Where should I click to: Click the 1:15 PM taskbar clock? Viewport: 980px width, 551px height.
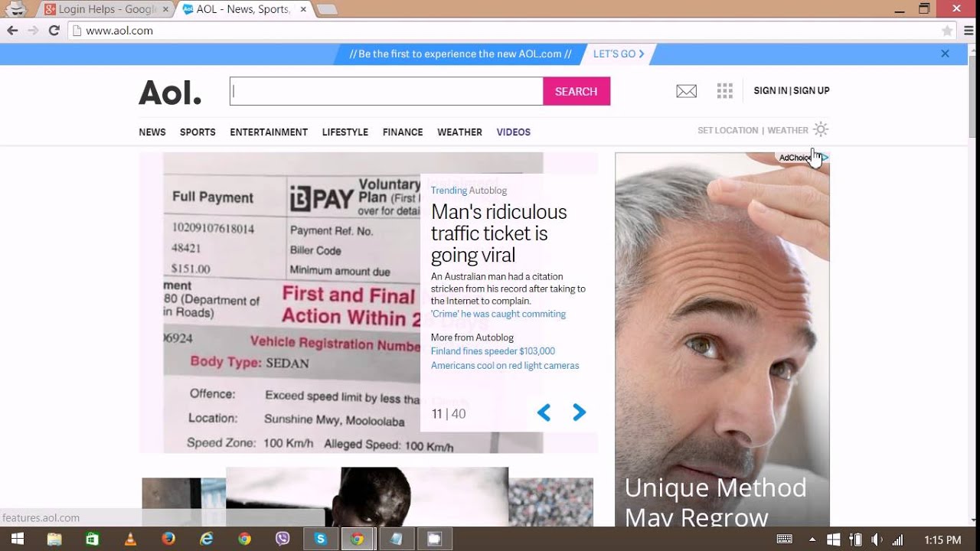pos(942,540)
